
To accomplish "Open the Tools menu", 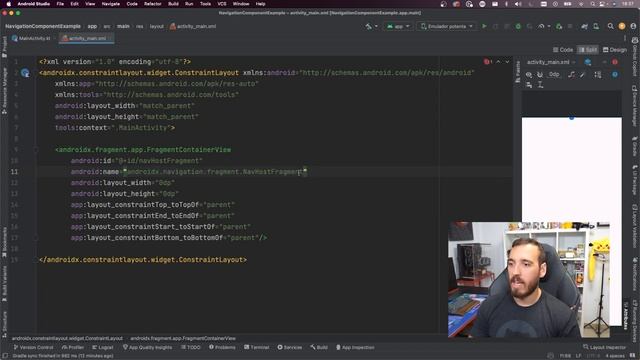I will pos(205,4).
